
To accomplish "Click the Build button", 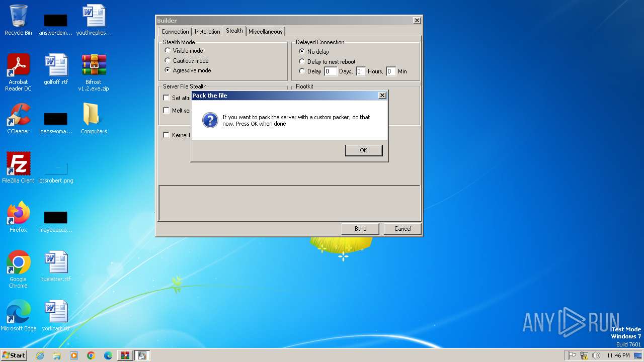I will pos(360,229).
